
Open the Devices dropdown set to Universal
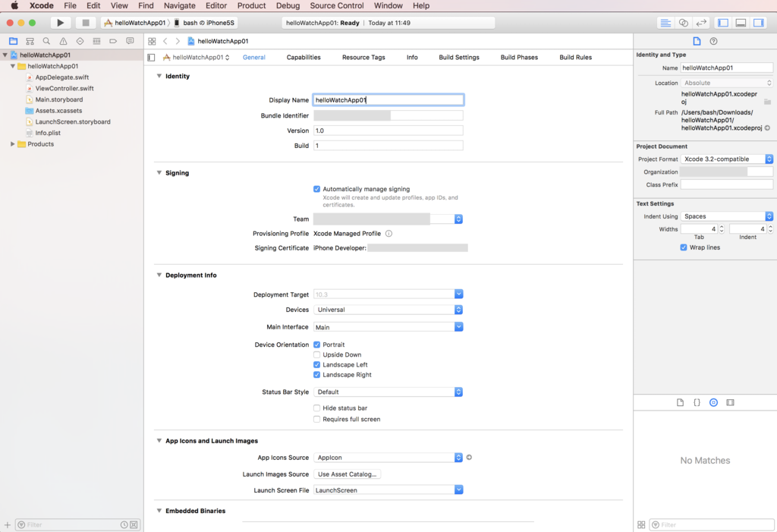pos(388,310)
